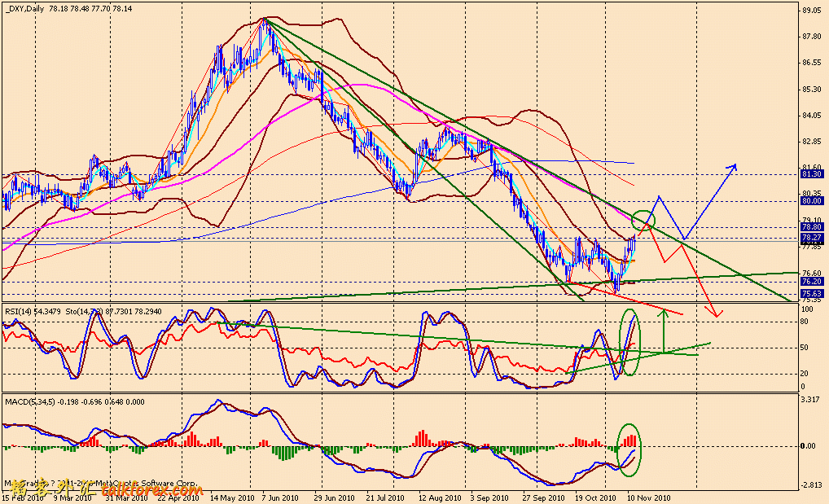Click the 0.00 MACD zero-line value
The height and width of the screenshot is (504, 829).
pyautogui.click(x=808, y=446)
